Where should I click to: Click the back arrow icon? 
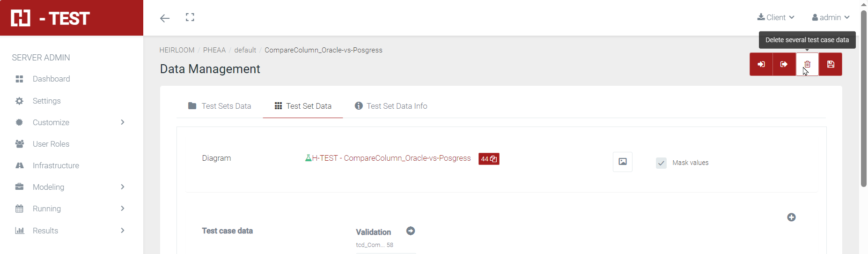click(x=165, y=18)
